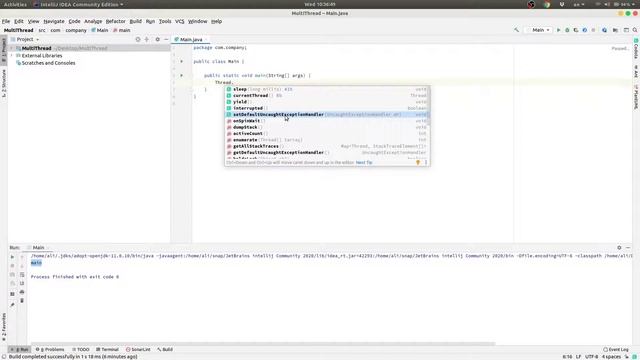Open the VCS menu
Viewport: 640px width, 360px height.
tap(180, 21)
